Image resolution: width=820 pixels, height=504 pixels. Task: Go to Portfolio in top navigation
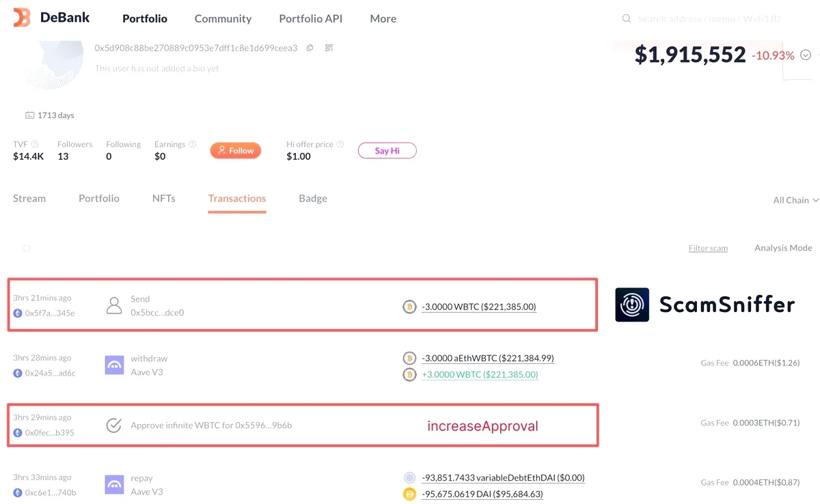[145, 18]
